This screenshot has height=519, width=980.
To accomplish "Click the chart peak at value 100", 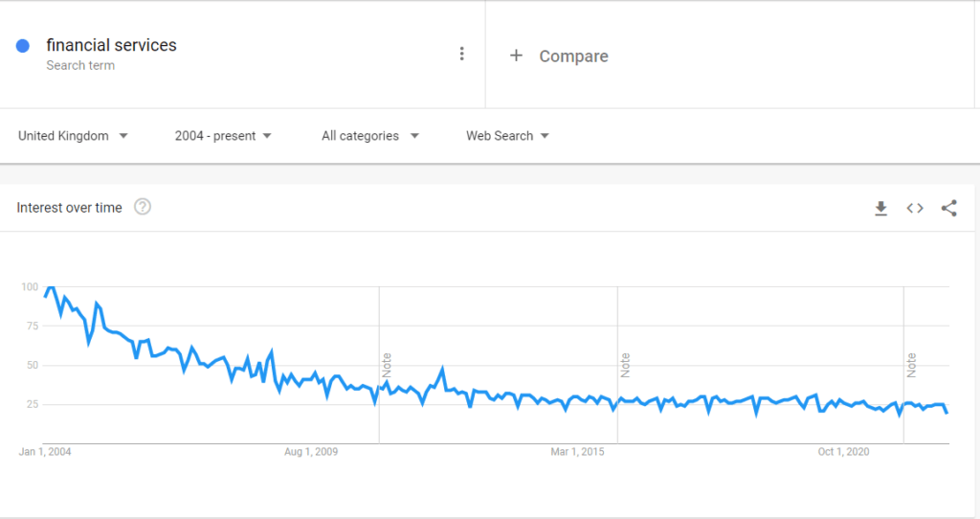I will (51, 287).
